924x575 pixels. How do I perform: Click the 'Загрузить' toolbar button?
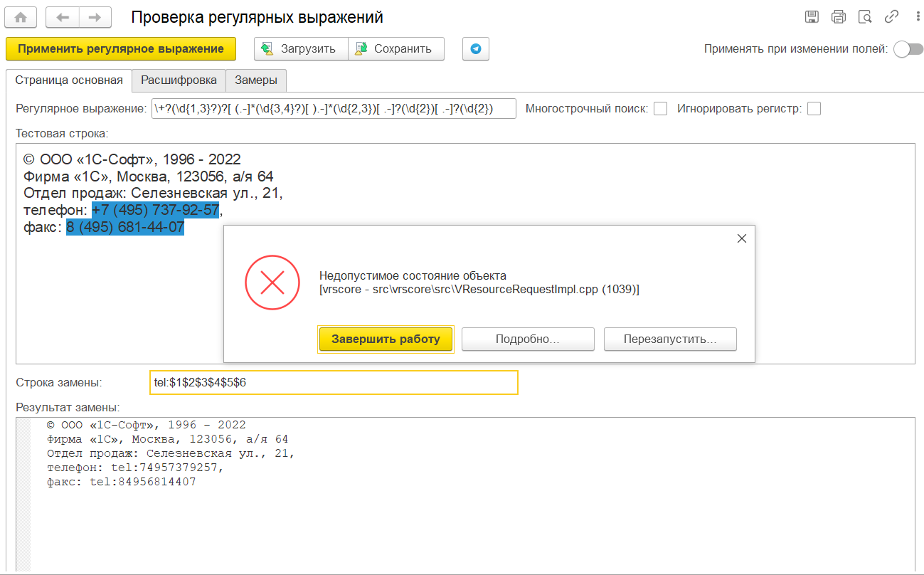pos(301,49)
